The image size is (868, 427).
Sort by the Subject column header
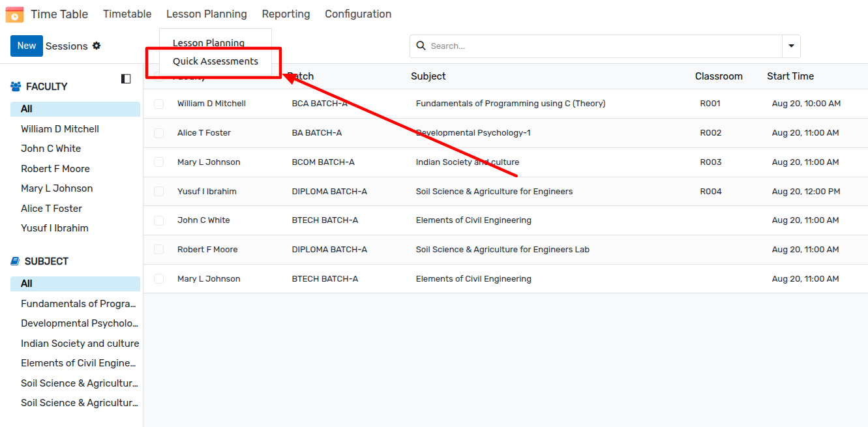(x=428, y=76)
